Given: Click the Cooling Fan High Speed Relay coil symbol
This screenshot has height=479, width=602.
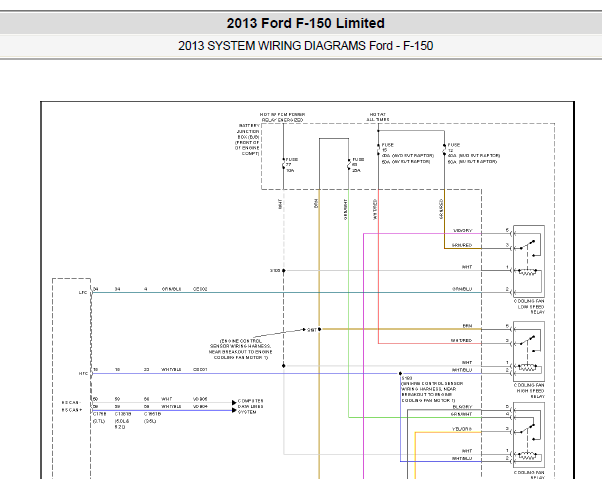Looking at the screenshot, I should click(527, 368).
